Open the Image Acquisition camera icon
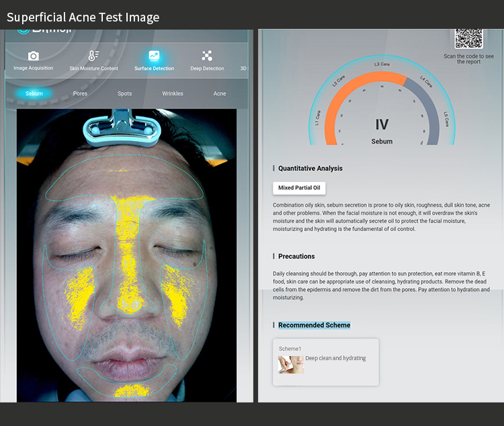This screenshot has width=504, height=426. (34, 56)
